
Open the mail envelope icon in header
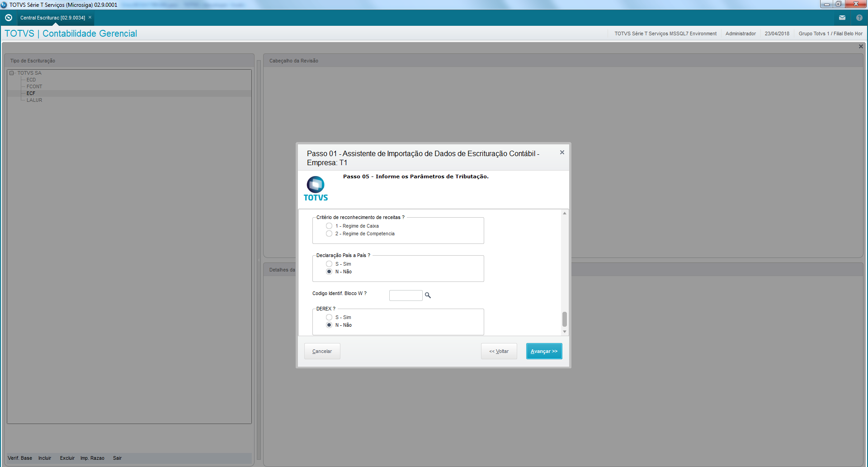[842, 18]
